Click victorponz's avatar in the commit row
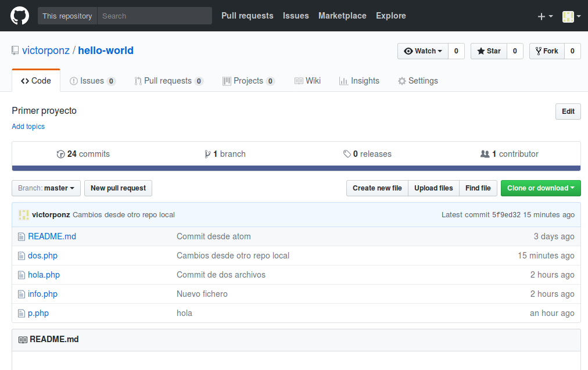This screenshot has width=588, height=370. 23,214
